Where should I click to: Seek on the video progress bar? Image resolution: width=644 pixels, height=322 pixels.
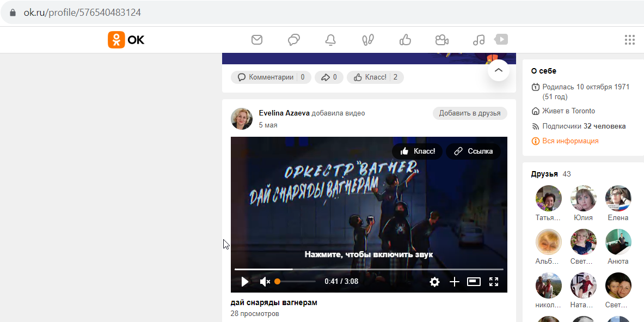(369, 269)
